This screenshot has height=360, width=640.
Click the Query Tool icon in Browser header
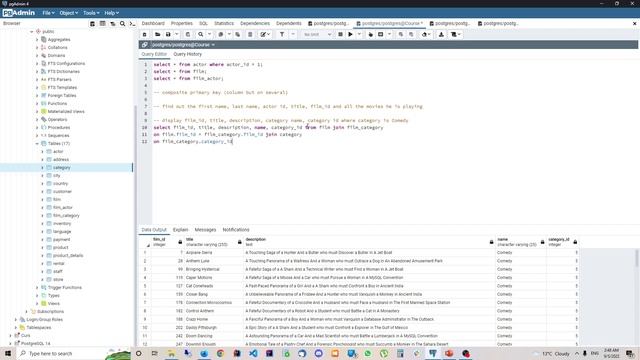93,24
